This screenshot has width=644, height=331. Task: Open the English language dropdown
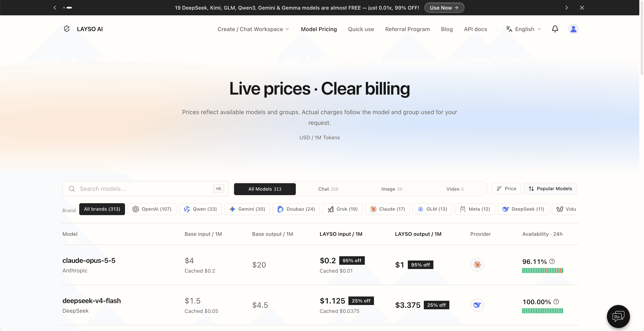pyautogui.click(x=523, y=29)
